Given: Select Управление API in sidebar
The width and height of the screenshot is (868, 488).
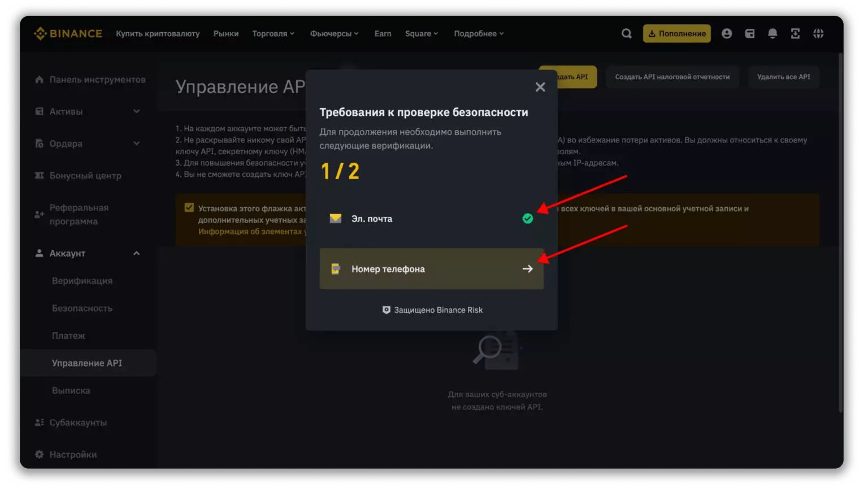Looking at the screenshot, I should (88, 363).
